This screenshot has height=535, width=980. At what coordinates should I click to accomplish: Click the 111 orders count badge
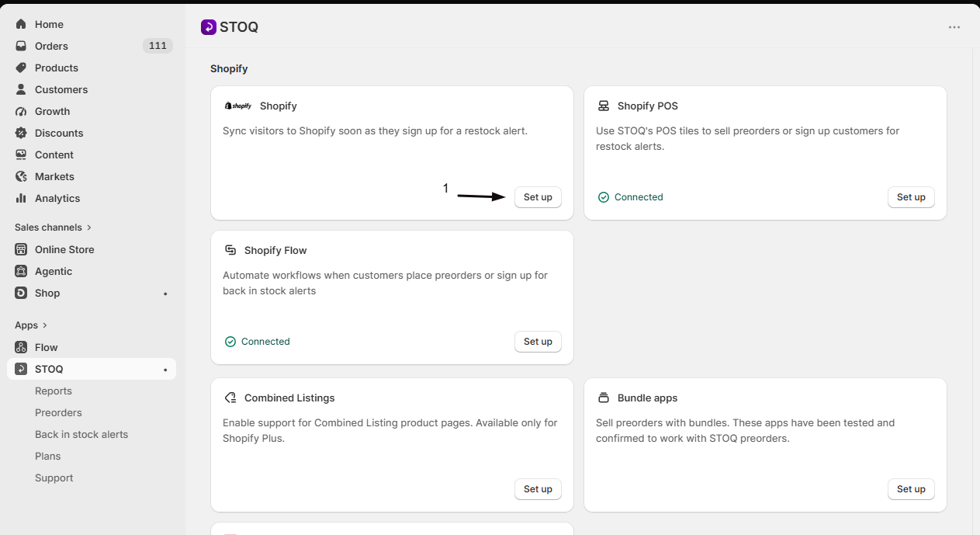[x=158, y=46]
